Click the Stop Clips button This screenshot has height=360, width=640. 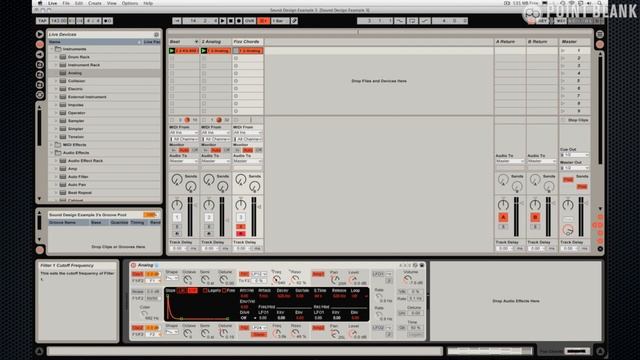[x=574, y=120]
